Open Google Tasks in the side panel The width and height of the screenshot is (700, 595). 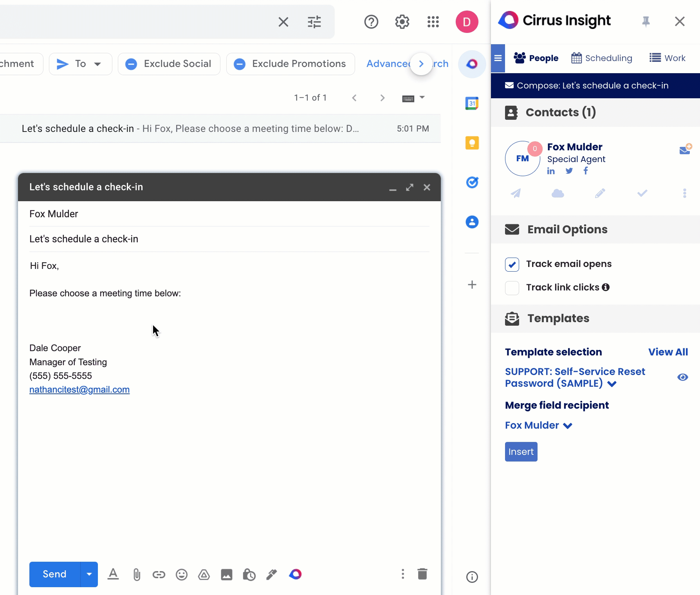[472, 182]
